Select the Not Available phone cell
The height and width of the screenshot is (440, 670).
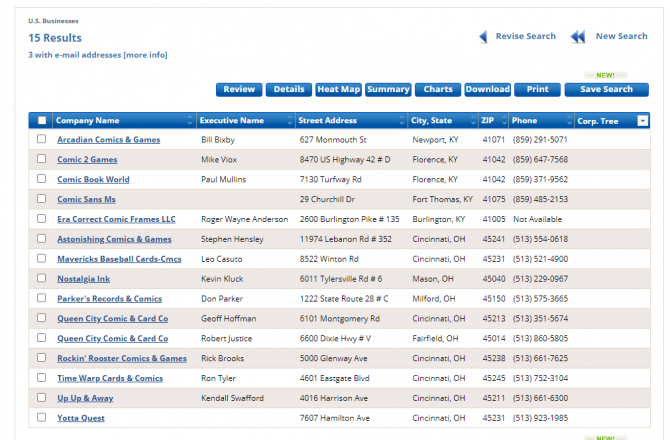click(x=538, y=219)
